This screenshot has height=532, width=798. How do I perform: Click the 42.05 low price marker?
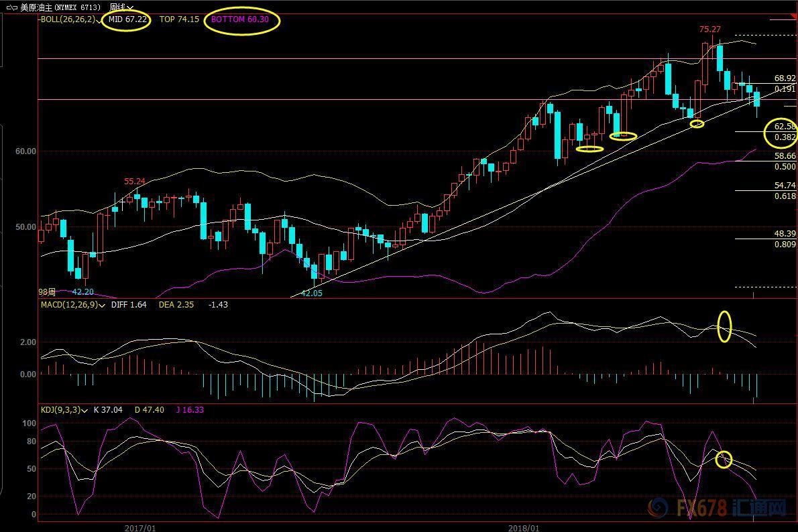(311, 293)
